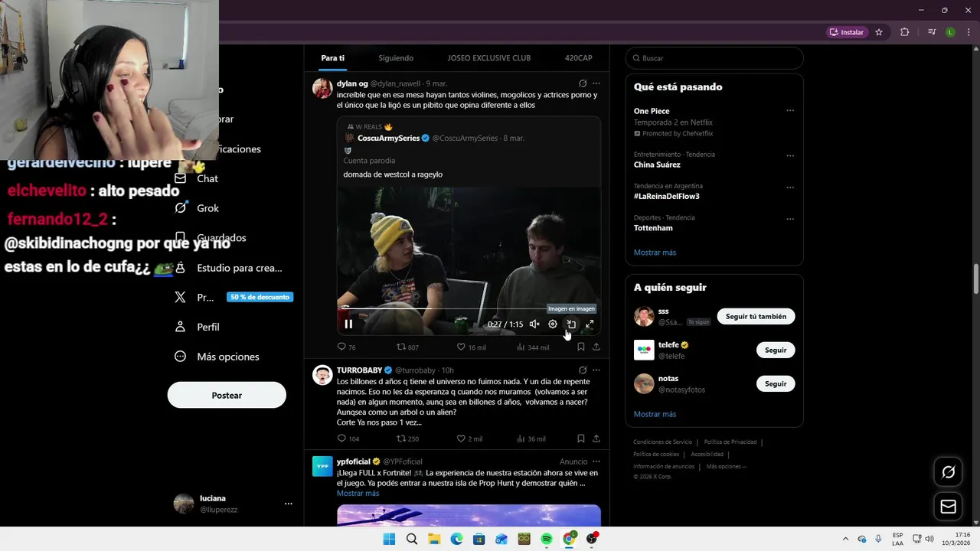Follow the notas account
980x551 pixels.
coord(776,383)
